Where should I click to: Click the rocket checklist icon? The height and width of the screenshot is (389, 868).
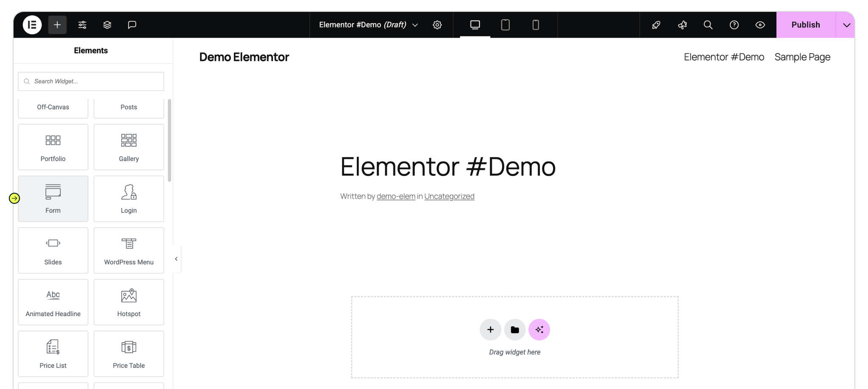pos(656,25)
